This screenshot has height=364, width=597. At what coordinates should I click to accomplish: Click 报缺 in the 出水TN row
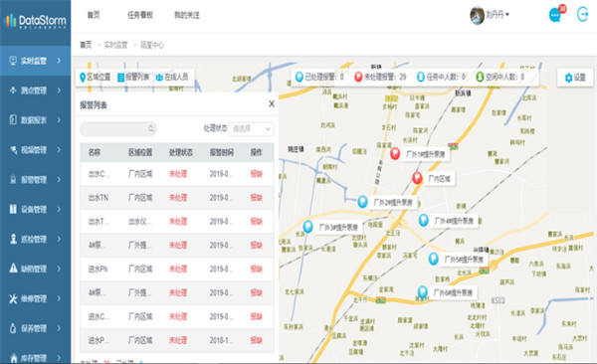tap(257, 198)
